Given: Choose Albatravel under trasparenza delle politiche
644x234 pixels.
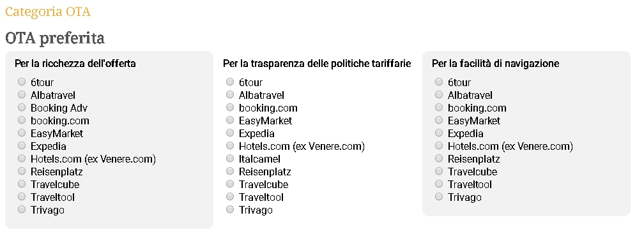Looking at the screenshot, I should (x=230, y=94).
